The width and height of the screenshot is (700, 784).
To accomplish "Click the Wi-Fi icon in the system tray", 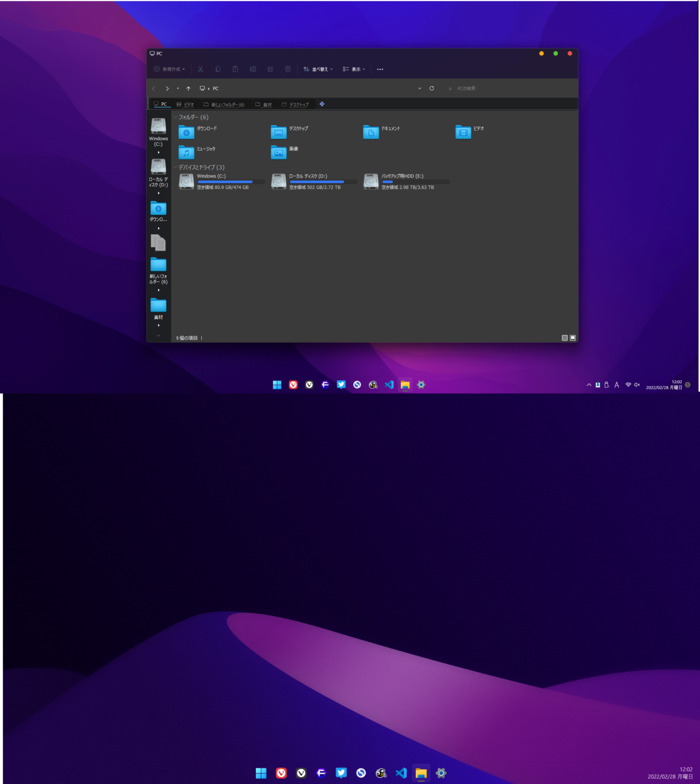I will pyautogui.click(x=628, y=385).
